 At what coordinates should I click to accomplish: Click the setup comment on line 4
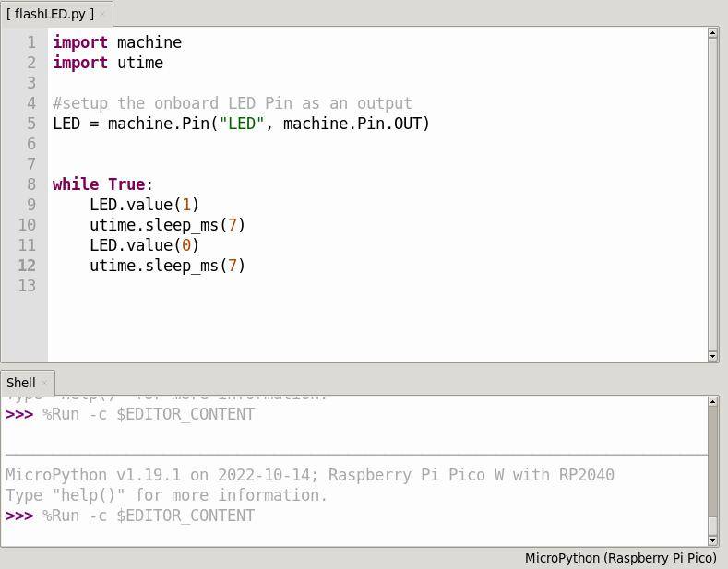point(232,103)
